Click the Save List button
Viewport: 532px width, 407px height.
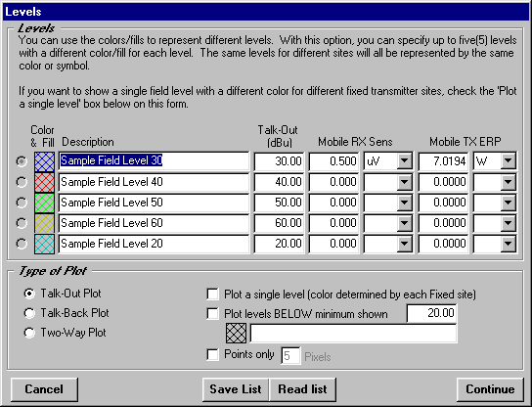(236, 389)
